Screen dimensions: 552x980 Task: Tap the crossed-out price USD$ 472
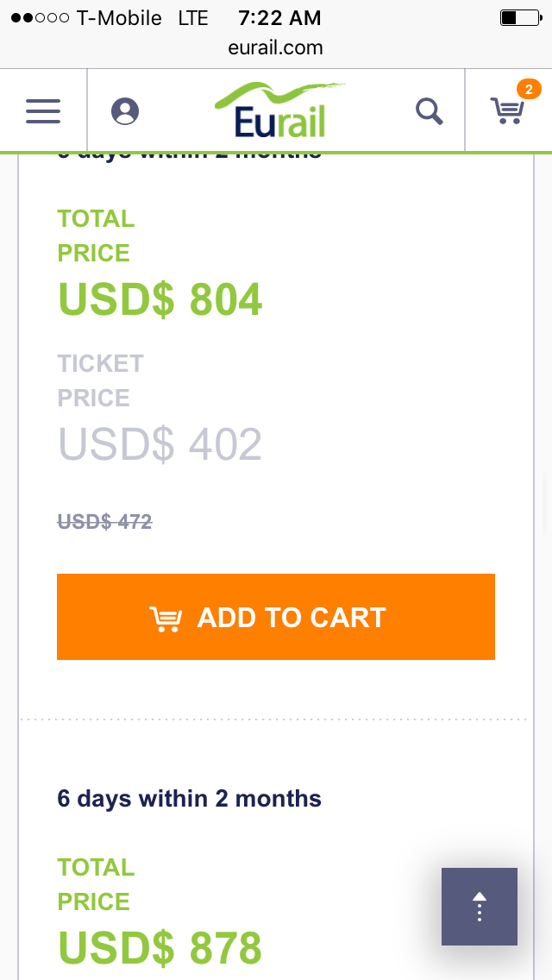click(x=105, y=521)
